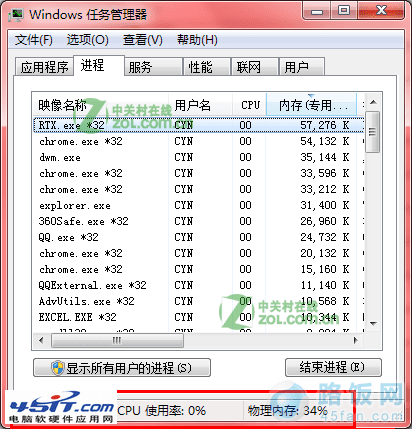Click the 57,276 K memory value
Image resolution: width=412 pixels, height=429 pixels.
click(x=325, y=125)
